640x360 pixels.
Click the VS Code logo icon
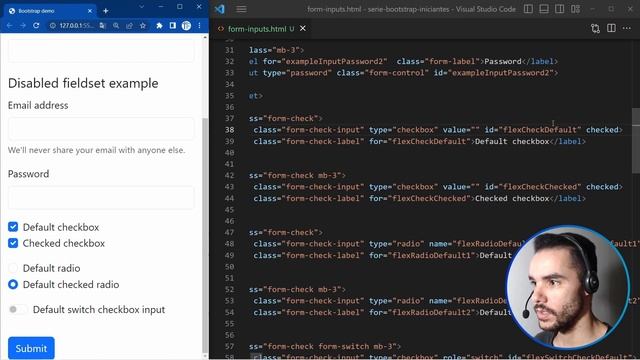coord(220,9)
